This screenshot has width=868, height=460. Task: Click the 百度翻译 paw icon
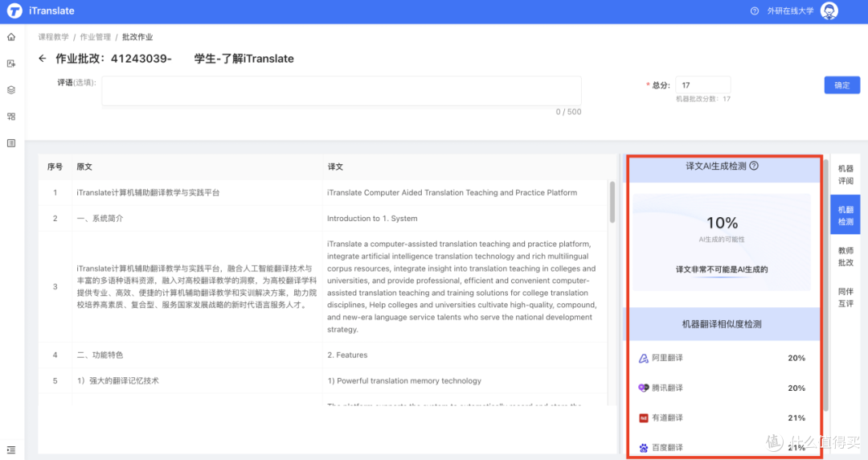(643, 448)
